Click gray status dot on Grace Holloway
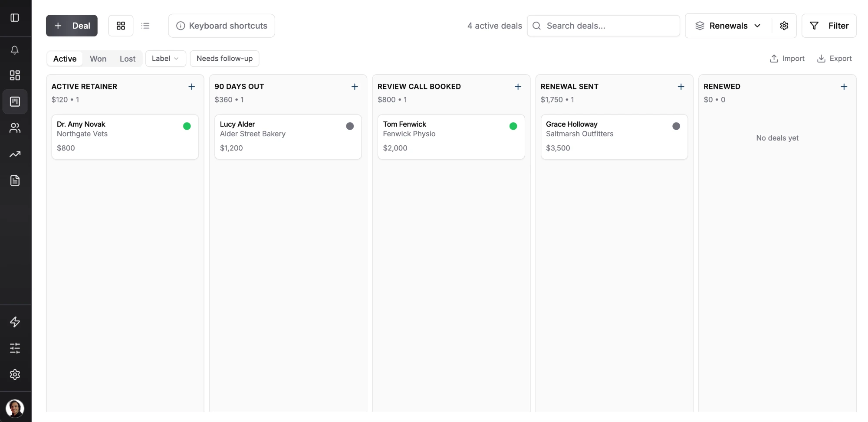 tap(676, 126)
